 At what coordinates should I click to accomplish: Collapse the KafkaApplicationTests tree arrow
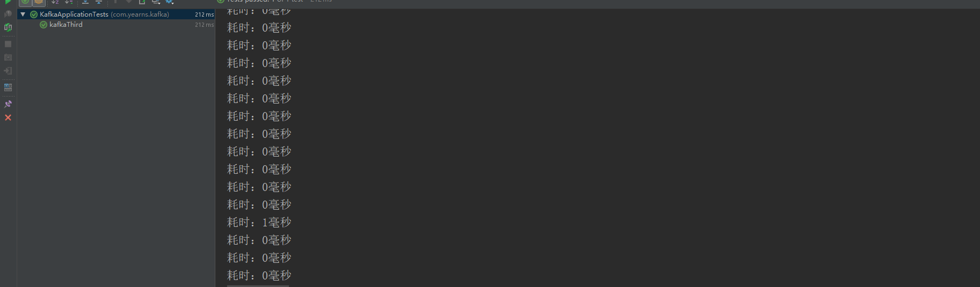pos(23,14)
